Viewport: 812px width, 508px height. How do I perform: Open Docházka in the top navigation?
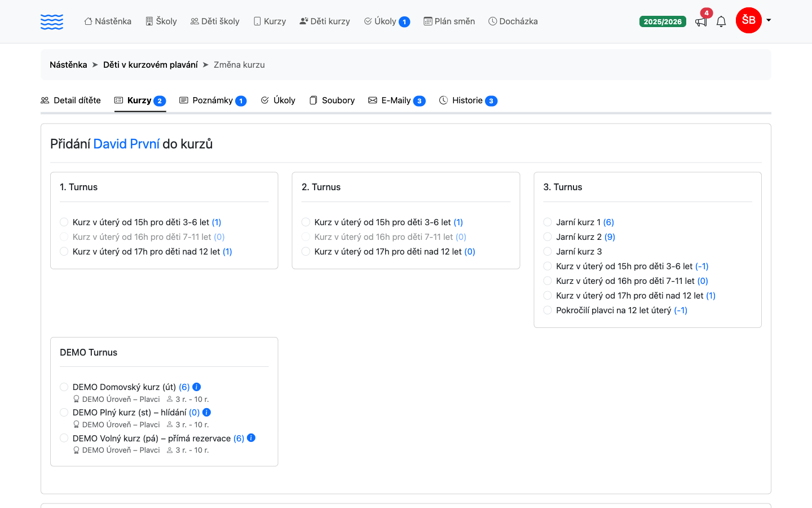click(x=513, y=21)
